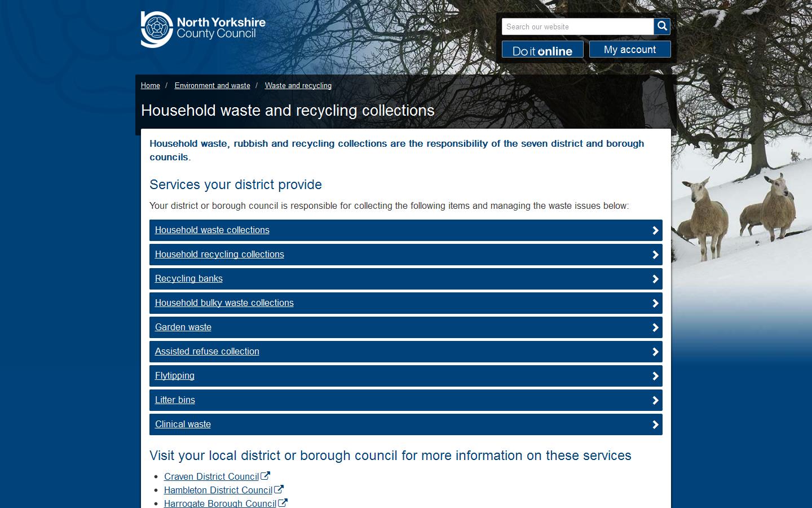Open the Environment and waste breadcrumb
This screenshot has height=508, width=812.
tap(213, 85)
